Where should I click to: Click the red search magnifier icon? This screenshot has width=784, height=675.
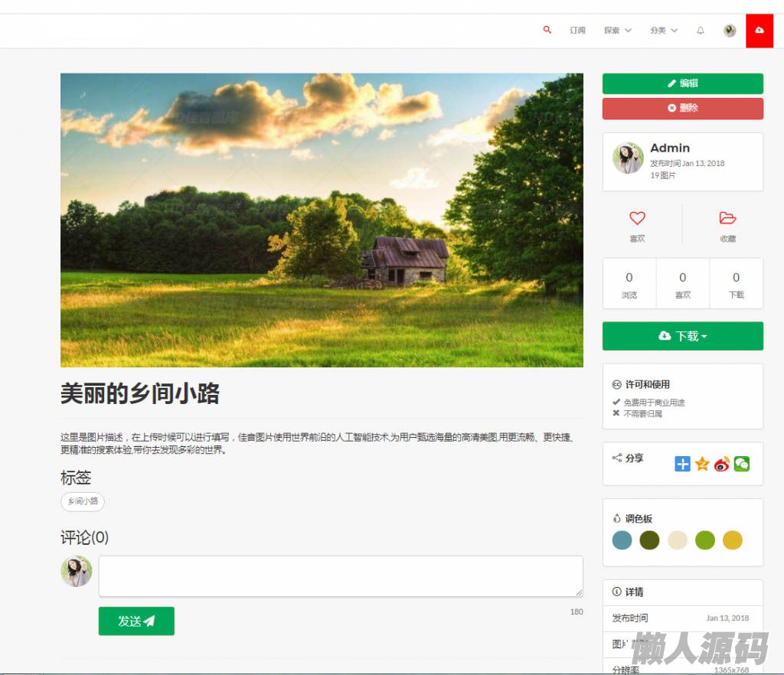coord(547,30)
